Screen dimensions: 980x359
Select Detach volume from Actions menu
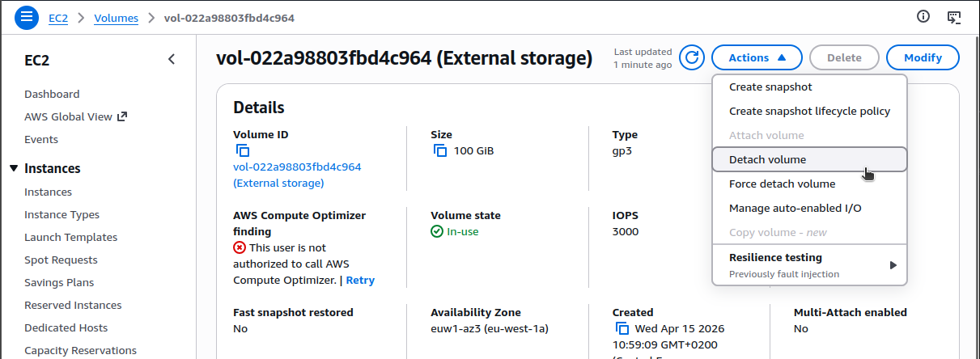click(767, 159)
